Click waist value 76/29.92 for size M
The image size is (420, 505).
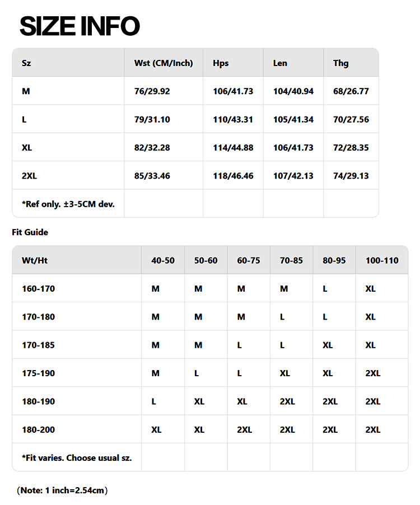click(x=152, y=91)
